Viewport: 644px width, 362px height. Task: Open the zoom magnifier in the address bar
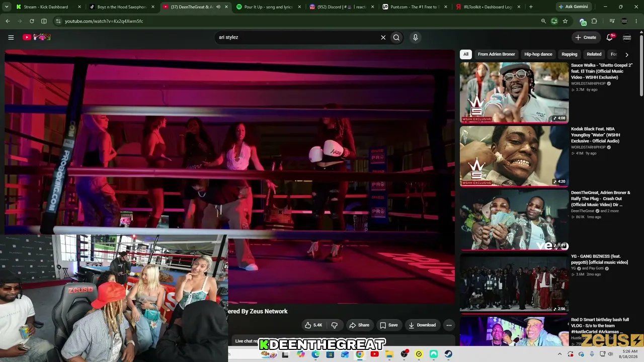click(x=543, y=21)
